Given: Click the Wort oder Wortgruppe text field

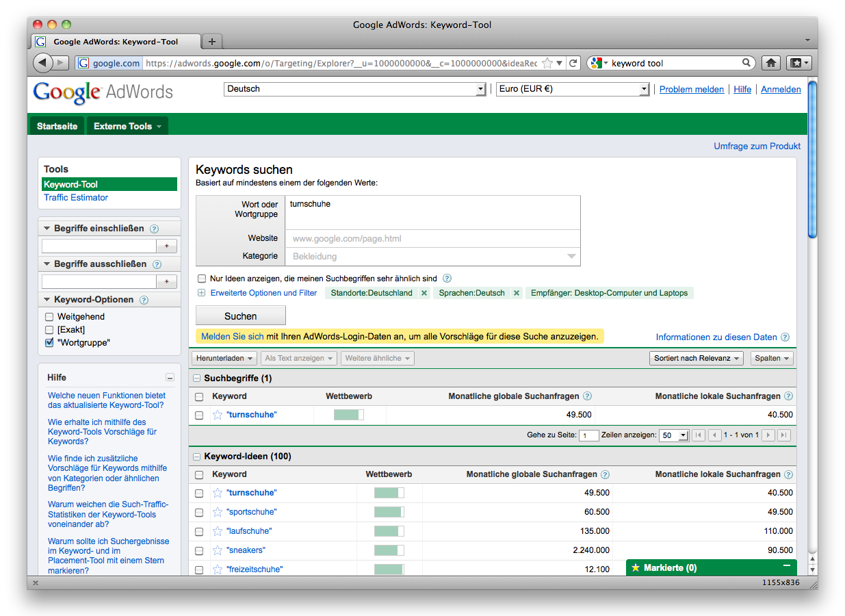Looking at the screenshot, I should [x=432, y=212].
